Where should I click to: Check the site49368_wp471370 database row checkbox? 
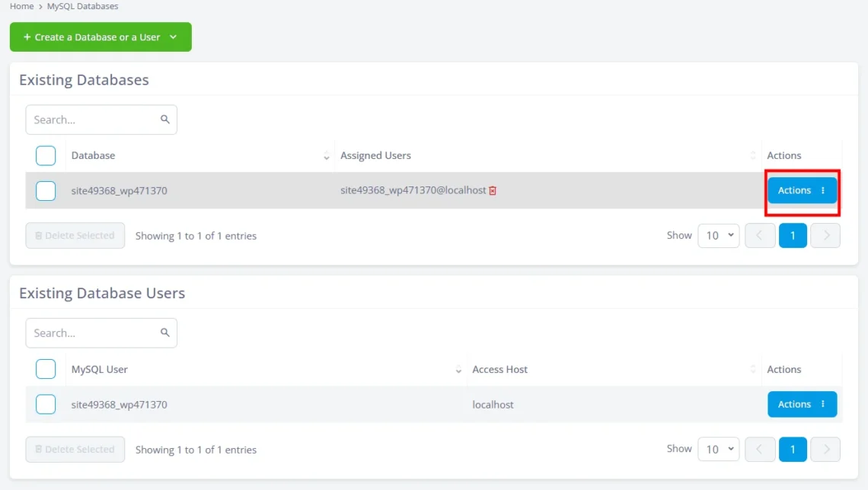click(x=46, y=191)
